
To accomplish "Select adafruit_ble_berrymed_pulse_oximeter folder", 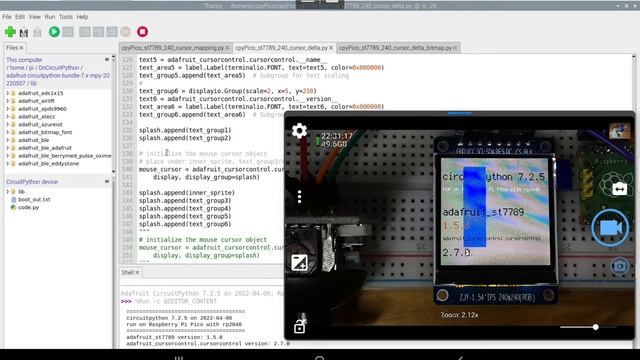I will tap(64, 156).
